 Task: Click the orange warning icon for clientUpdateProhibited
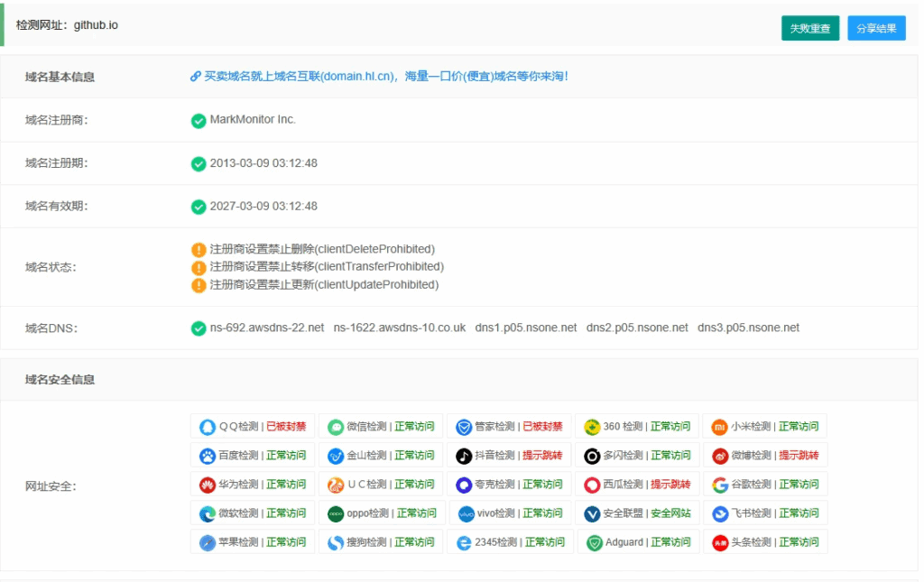click(199, 285)
